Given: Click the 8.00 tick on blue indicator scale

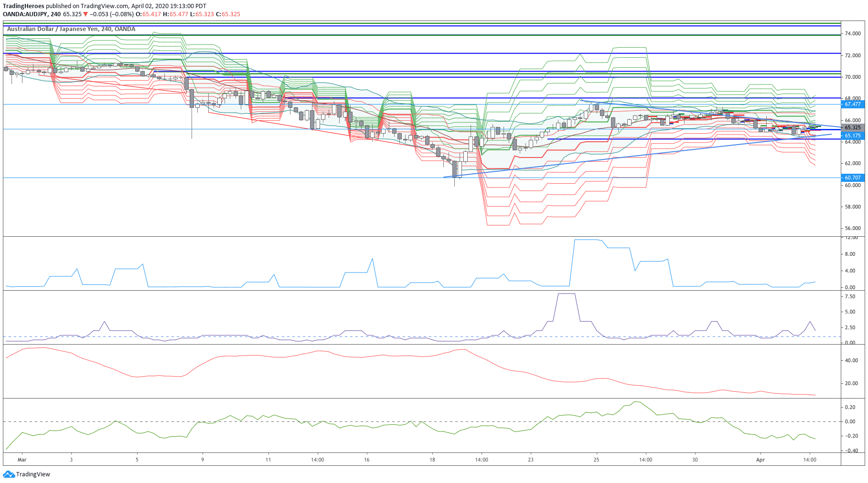Looking at the screenshot, I should point(850,254).
